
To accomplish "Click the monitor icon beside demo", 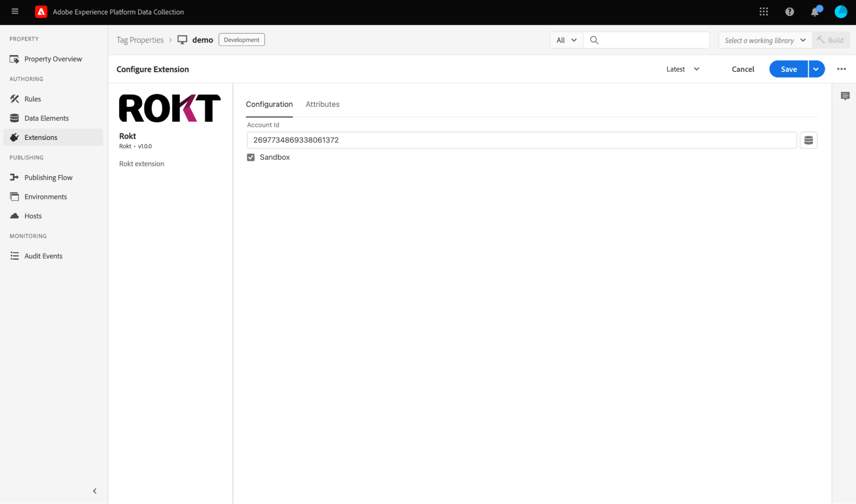I will tap(182, 40).
